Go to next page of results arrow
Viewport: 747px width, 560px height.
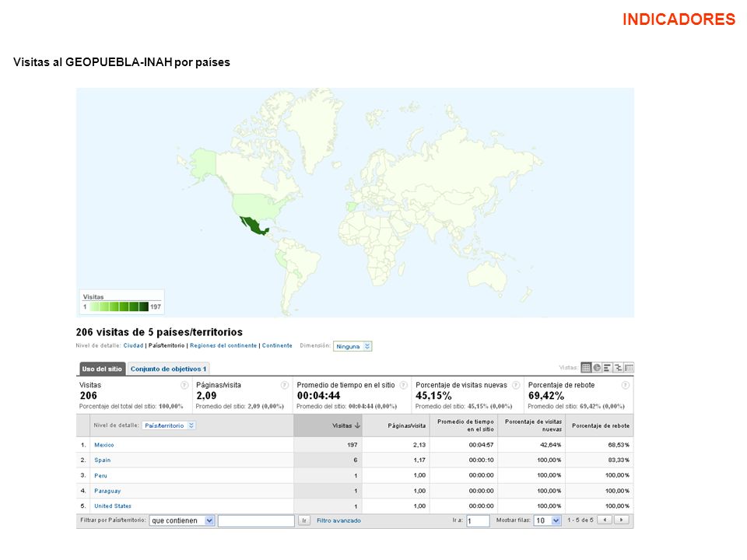coord(621,520)
